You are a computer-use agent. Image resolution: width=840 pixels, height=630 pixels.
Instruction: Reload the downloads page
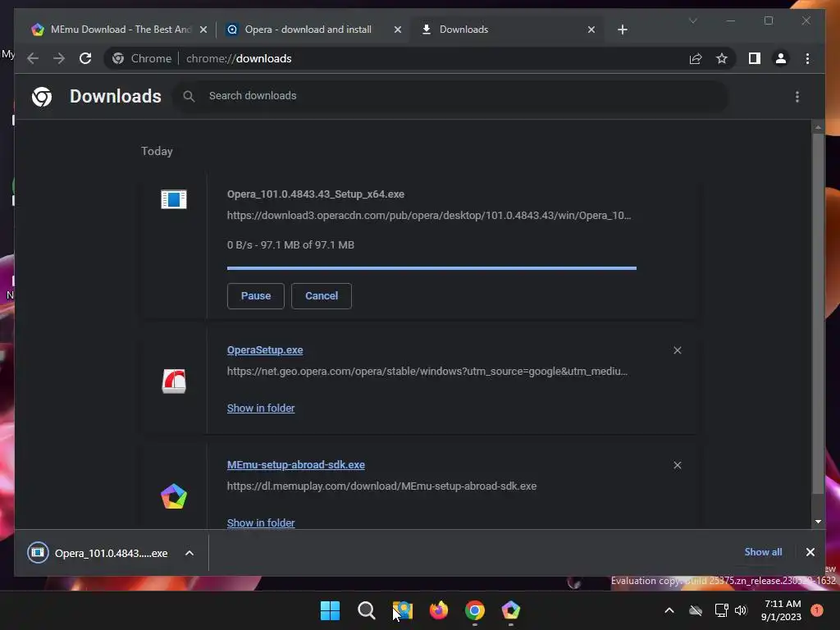[85, 58]
